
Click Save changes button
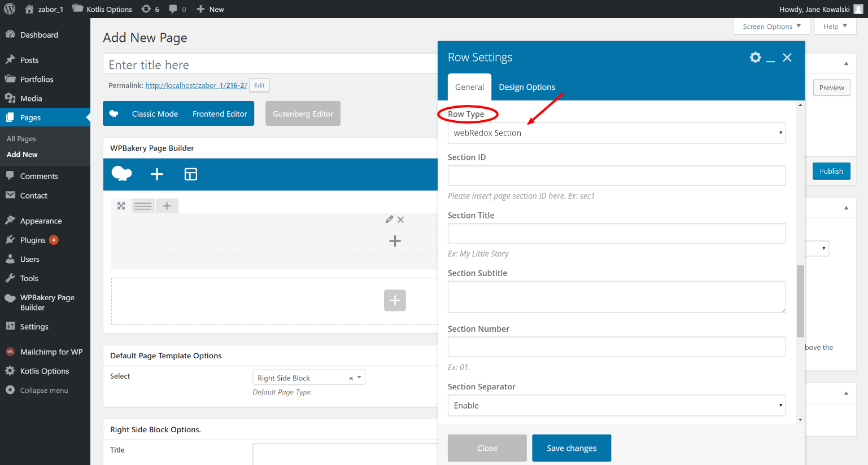coord(571,448)
